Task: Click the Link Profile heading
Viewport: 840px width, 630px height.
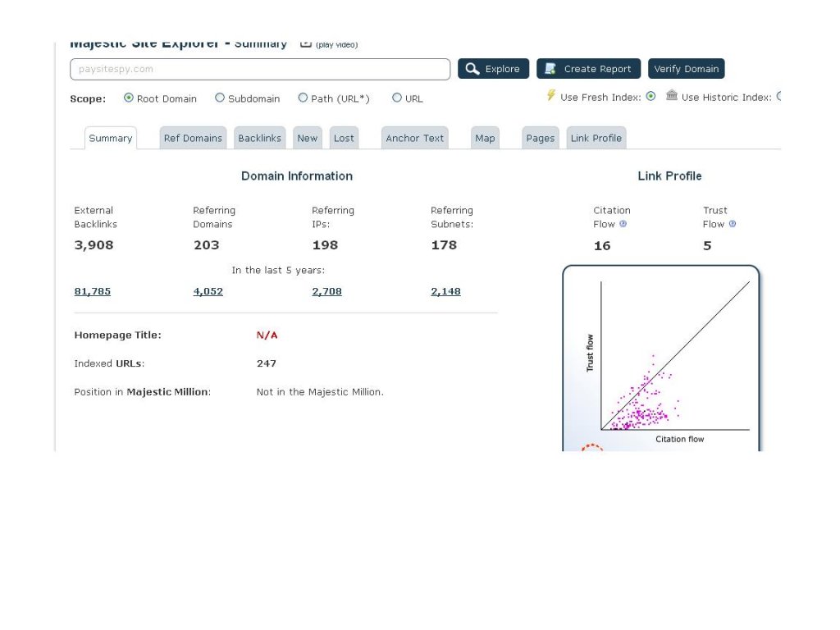Action: [x=669, y=176]
